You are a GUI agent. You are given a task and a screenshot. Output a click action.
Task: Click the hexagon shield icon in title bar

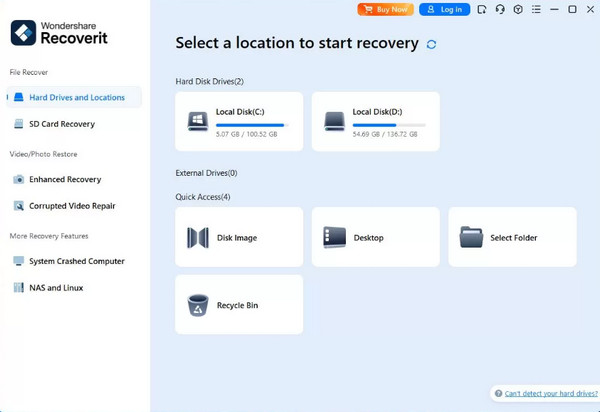(518, 9)
